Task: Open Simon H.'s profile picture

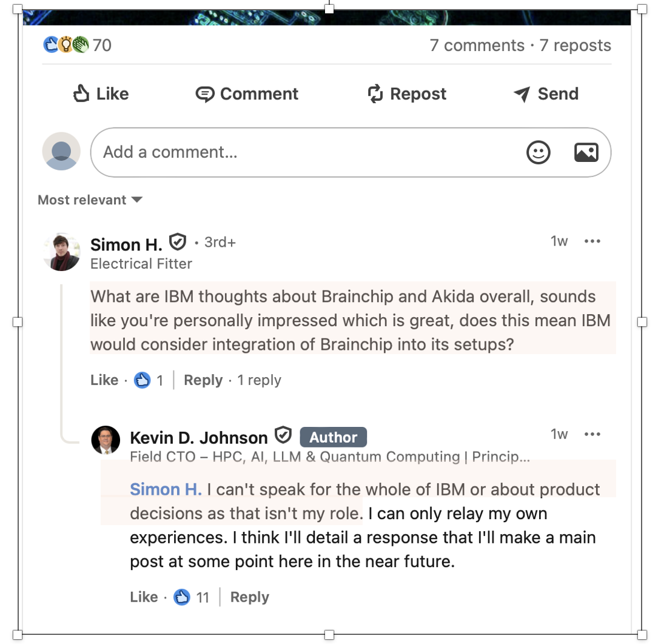Action: click(x=62, y=252)
